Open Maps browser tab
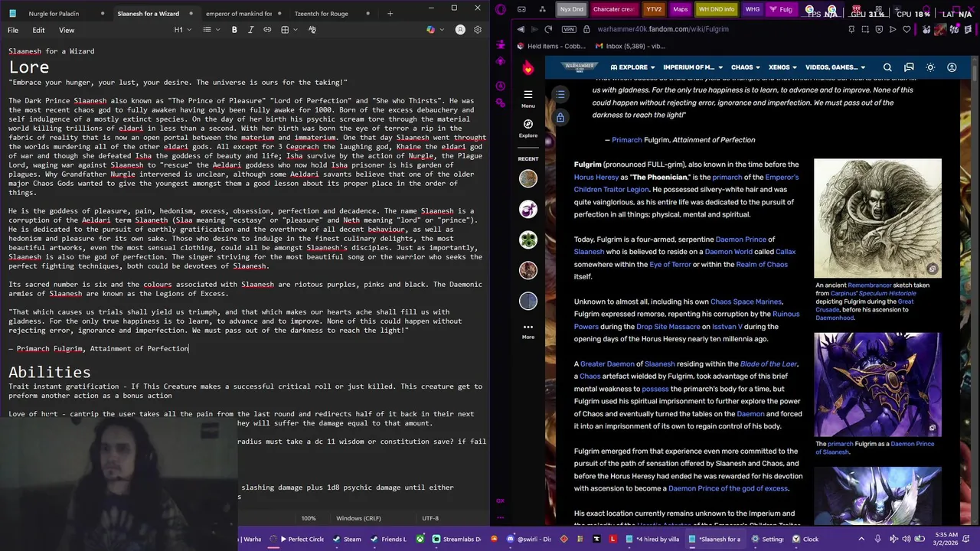This screenshot has height=551, width=980. (x=680, y=9)
